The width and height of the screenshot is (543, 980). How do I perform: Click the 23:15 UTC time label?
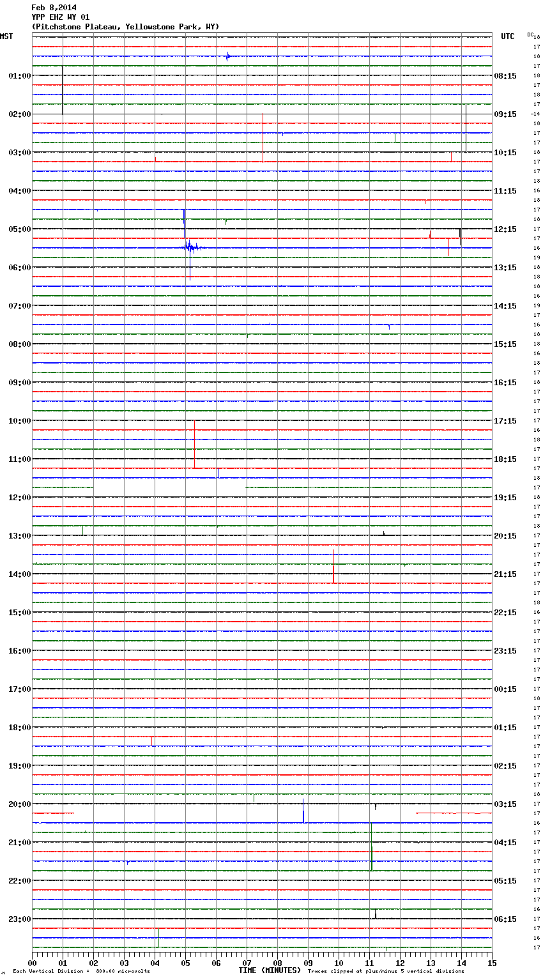click(x=505, y=651)
